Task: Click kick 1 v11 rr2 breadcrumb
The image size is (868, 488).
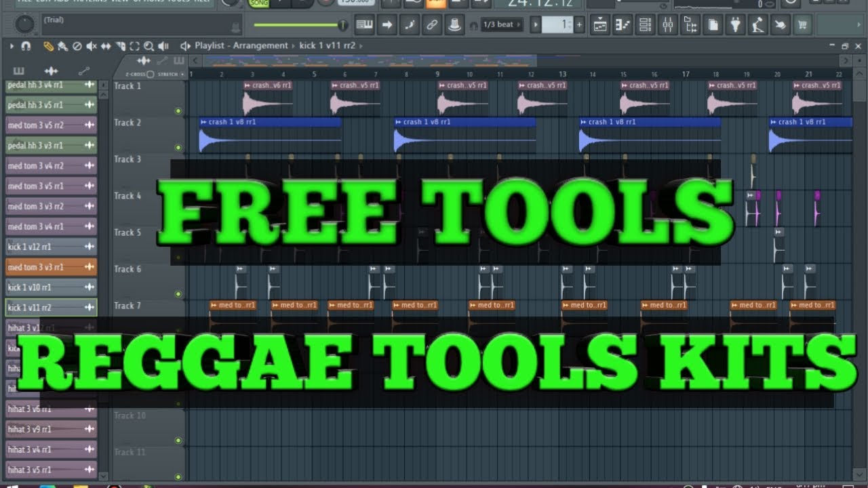Action: pos(328,45)
